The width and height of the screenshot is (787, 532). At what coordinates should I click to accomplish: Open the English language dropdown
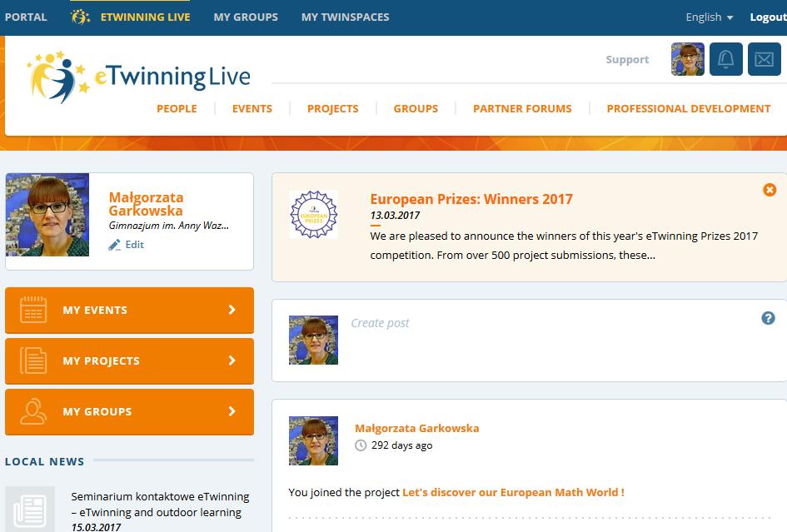tap(710, 17)
